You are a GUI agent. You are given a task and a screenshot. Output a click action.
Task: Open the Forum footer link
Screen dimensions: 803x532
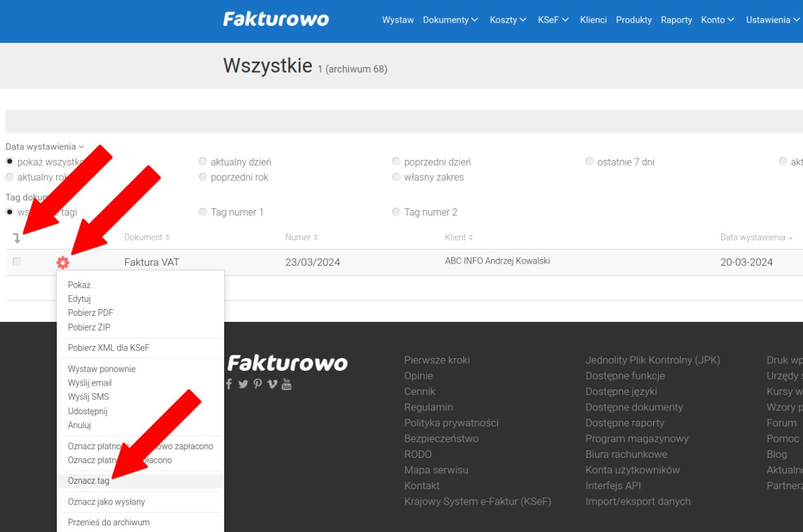click(782, 423)
